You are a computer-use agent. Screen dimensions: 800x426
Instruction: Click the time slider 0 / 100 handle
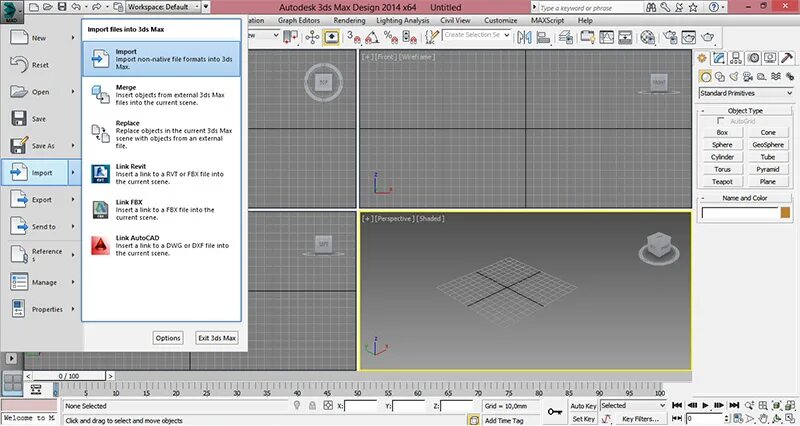click(x=69, y=376)
